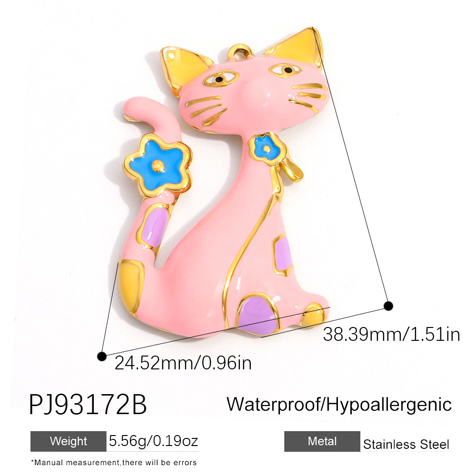Click the Metal label box
Screen dimensions: 476x476
(322, 441)
